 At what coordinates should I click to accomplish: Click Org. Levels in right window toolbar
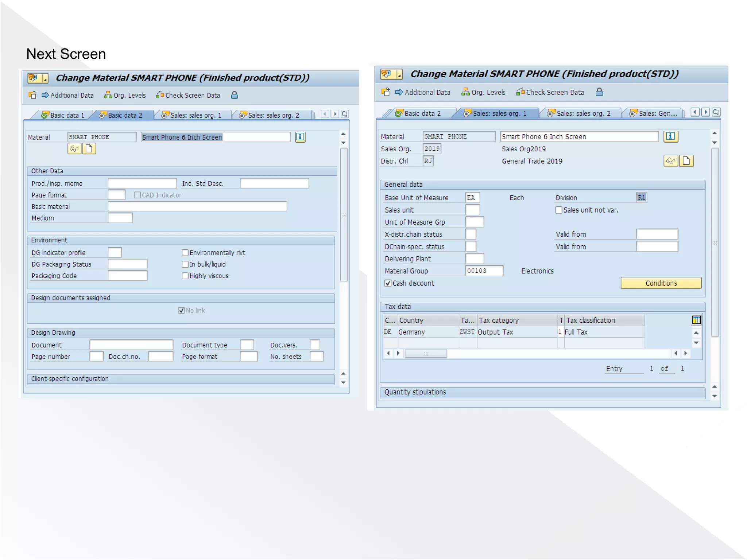point(483,92)
